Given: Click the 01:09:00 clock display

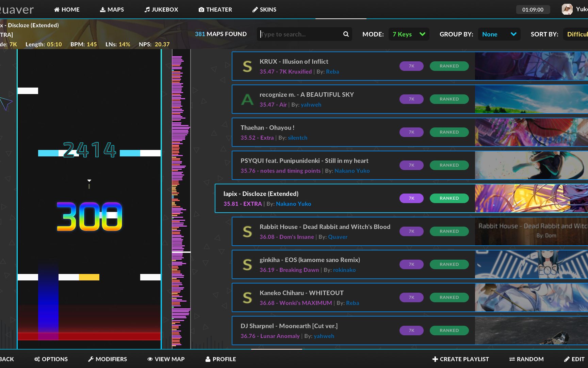Looking at the screenshot, I should pos(533,10).
